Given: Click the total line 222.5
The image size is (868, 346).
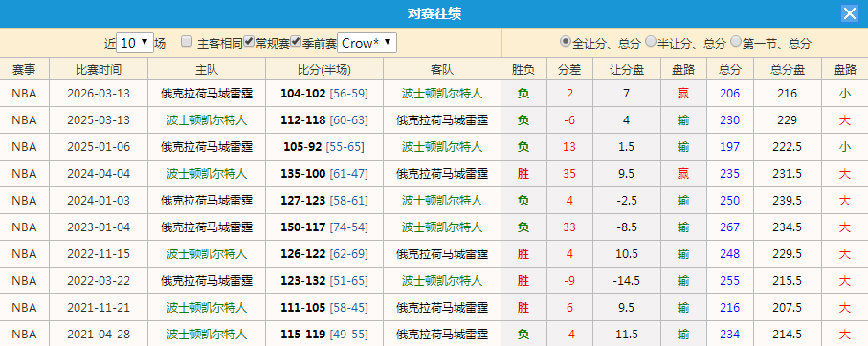Looking at the screenshot, I should [788, 147].
